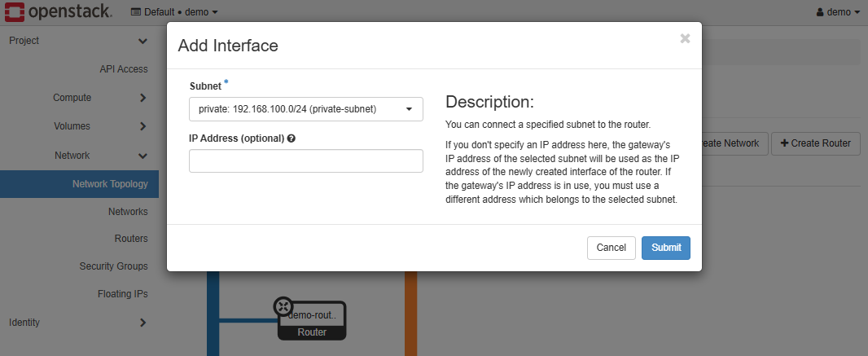
Task: Click the demo-router icon in topology
Action: click(x=283, y=306)
